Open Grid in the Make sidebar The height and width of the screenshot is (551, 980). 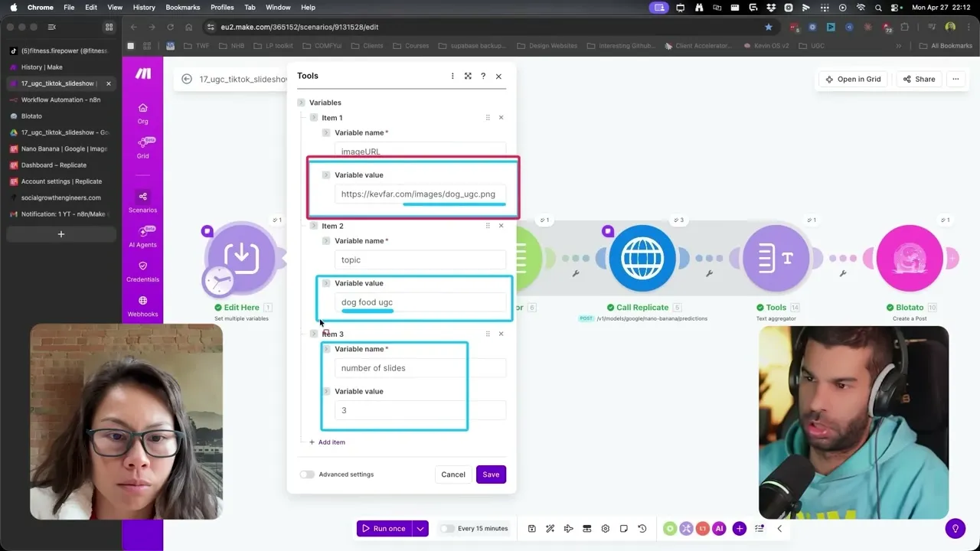click(x=142, y=148)
